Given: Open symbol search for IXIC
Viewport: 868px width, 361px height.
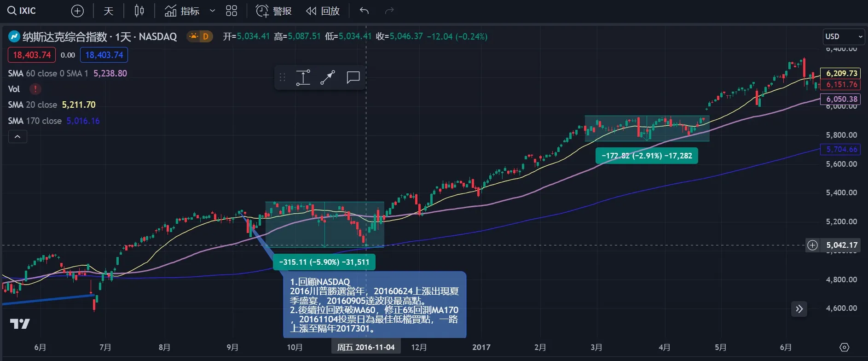Looking at the screenshot, I should pos(22,11).
